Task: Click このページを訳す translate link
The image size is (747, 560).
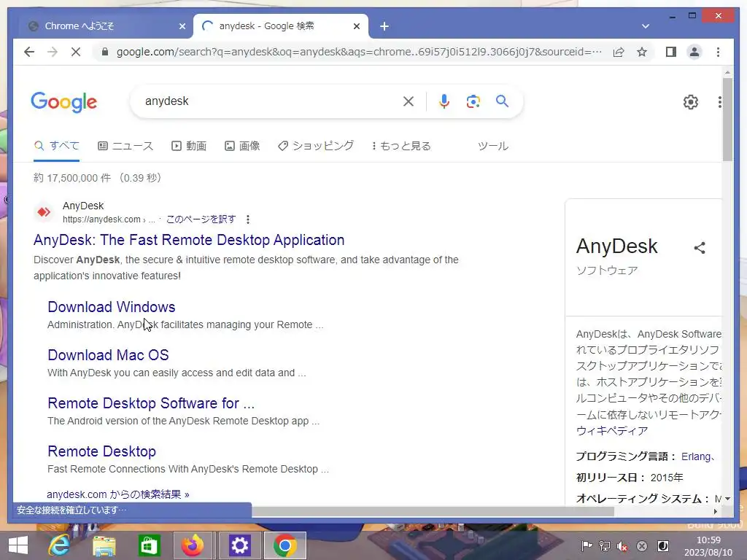Action: tap(201, 219)
